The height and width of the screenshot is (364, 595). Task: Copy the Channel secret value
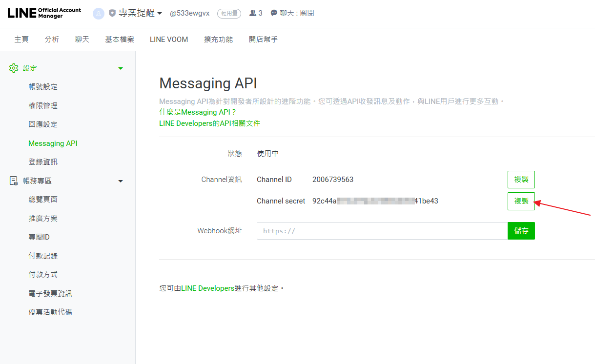[521, 201]
